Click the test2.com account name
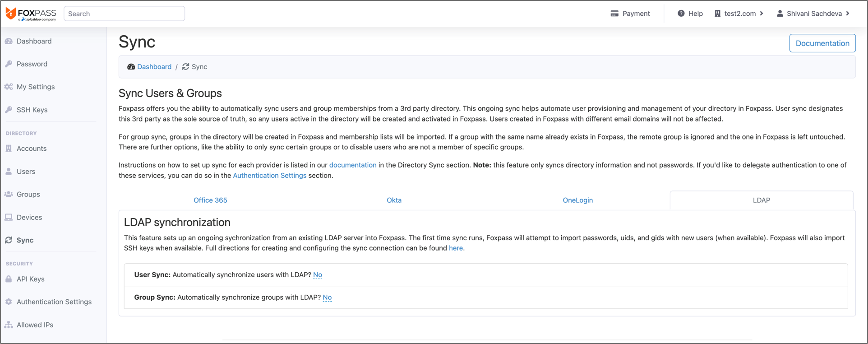 [x=740, y=14]
